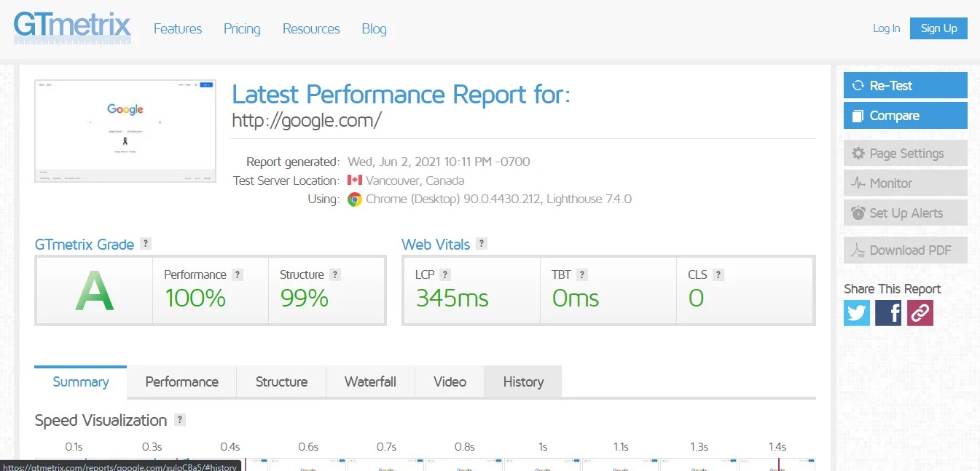Share report on Twitter icon
Image resolution: width=980 pixels, height=471 pixels.
pyautogui.click(x=857, y=313)
